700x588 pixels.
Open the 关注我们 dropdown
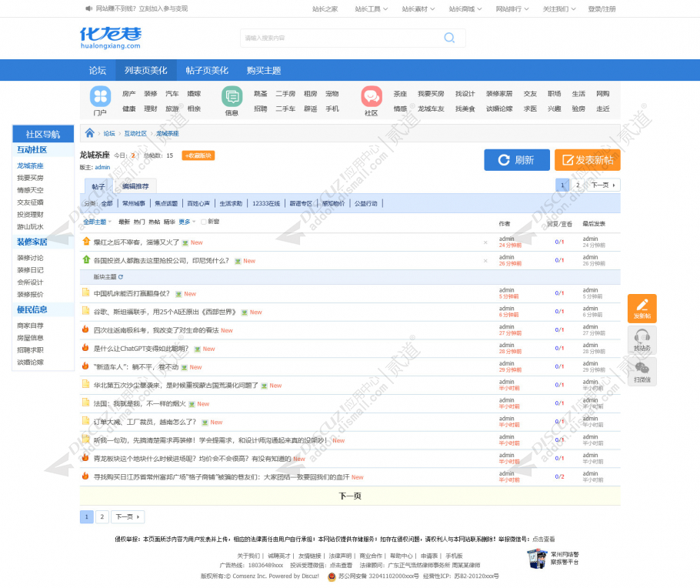(x=559, y=9)
